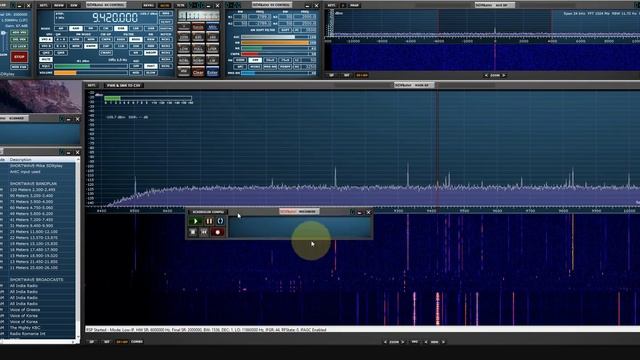
Task: Open SETT. tab of RX Control
Action: (x=44, y=5)
